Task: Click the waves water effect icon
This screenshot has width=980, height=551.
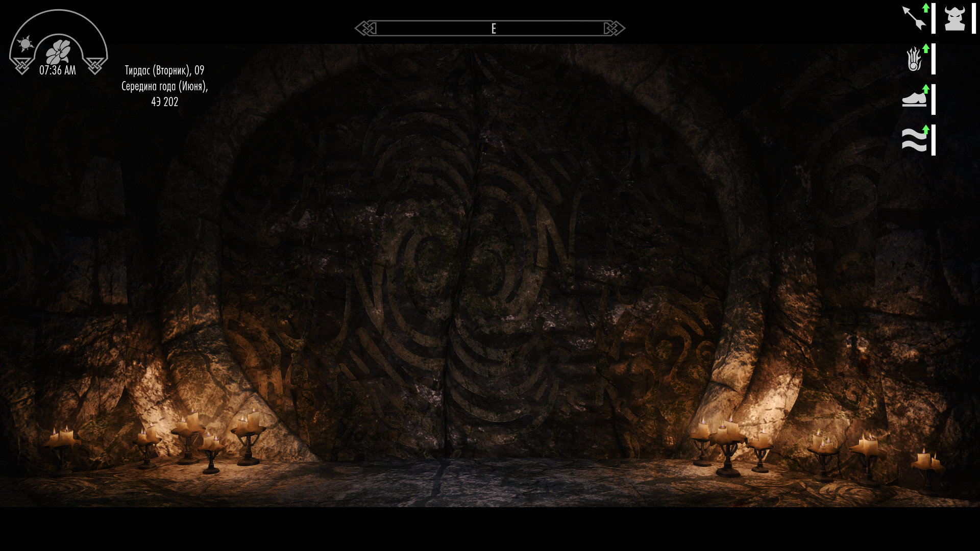Action: 915,139
